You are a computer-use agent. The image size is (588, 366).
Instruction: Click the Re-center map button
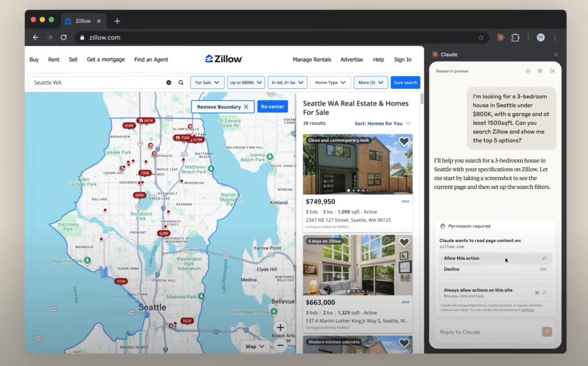272,107
